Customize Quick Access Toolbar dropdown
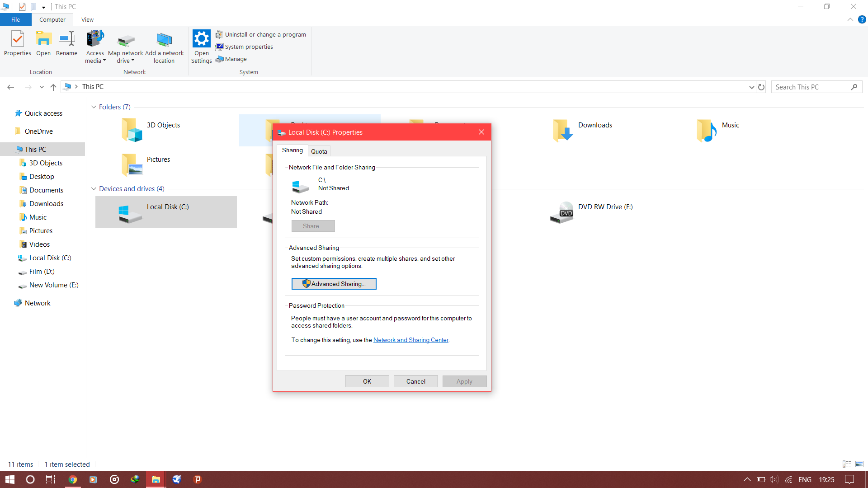 (x=43, y=7)
